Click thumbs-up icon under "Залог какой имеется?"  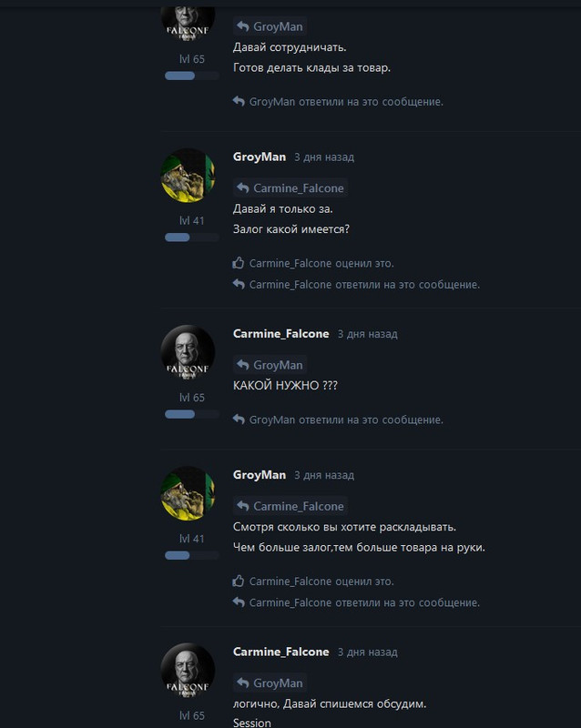click(239, 263)
